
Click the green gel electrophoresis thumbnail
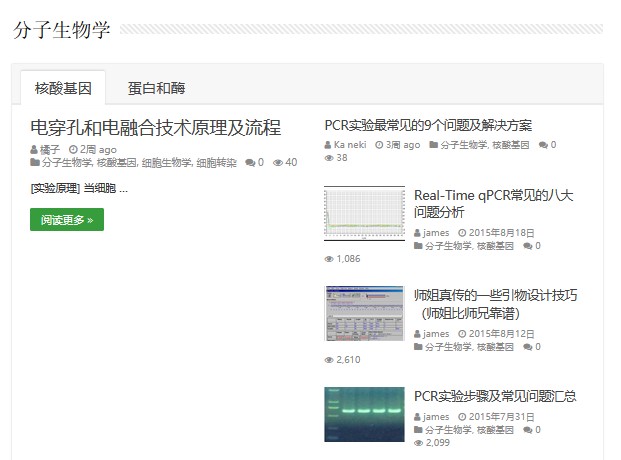pyautogui.click(x=364, y=414)
